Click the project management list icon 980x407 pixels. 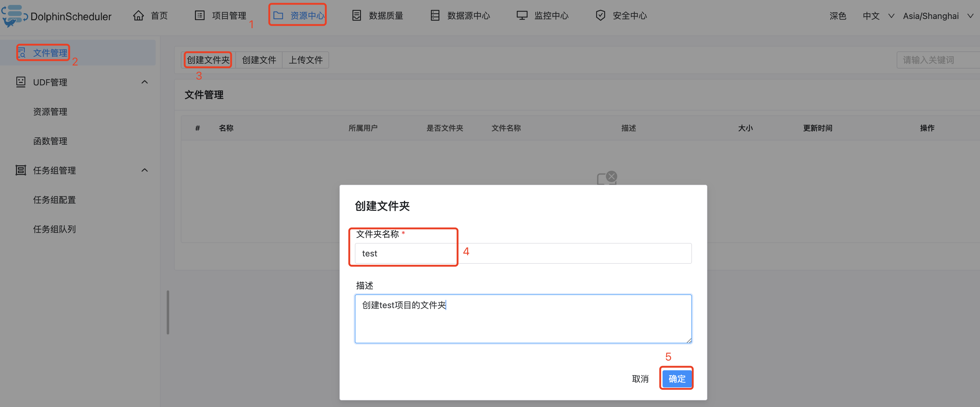(x=200, y=16)
